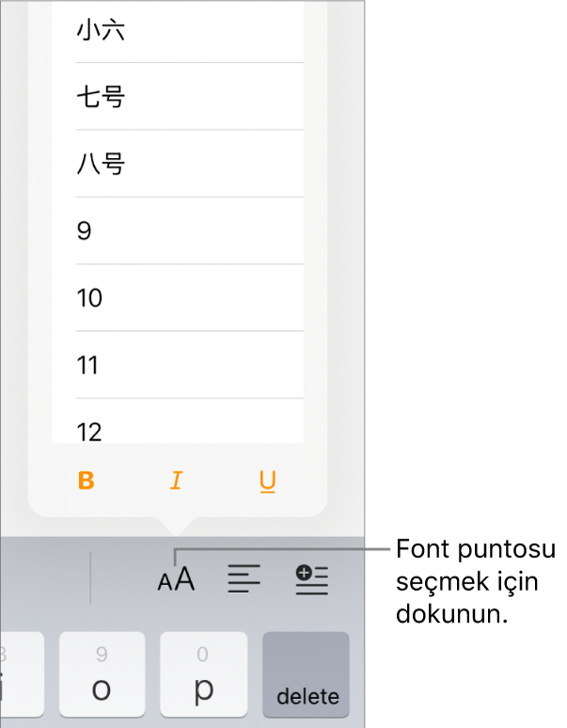Screen dimensions: 567x728
Task: Toggle bold with the B button
Action: point(87,481)
